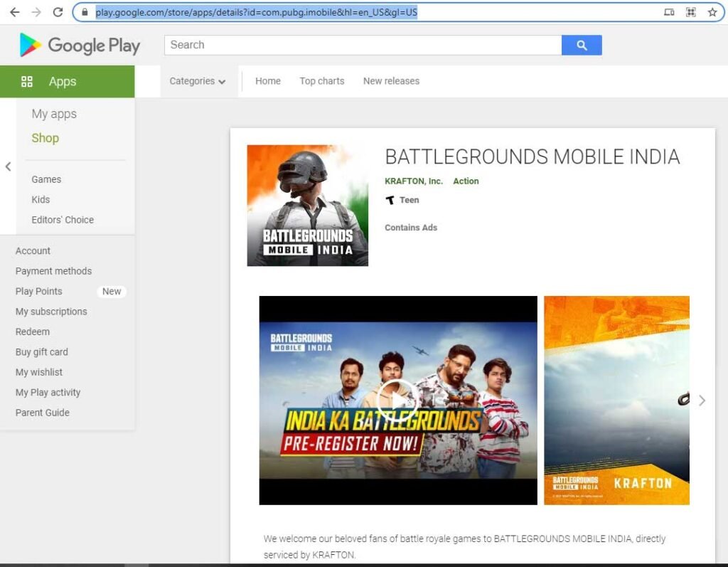
Task: Click the browser back arrow
Action: (15, 12)
